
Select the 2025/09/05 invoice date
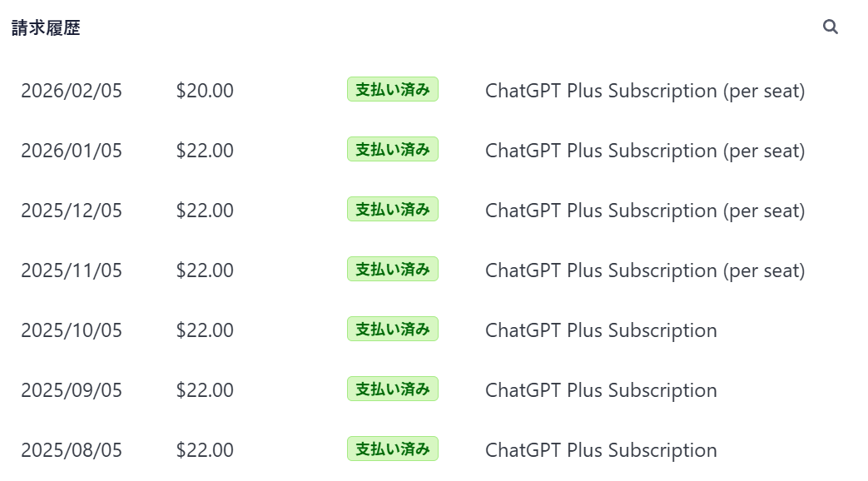(x=72, y=390)
